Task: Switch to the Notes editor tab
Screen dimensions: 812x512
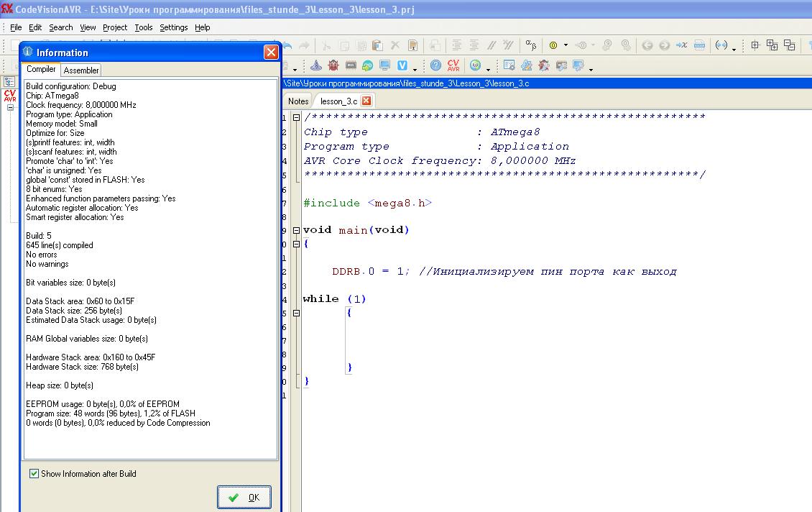Action: 298,101
